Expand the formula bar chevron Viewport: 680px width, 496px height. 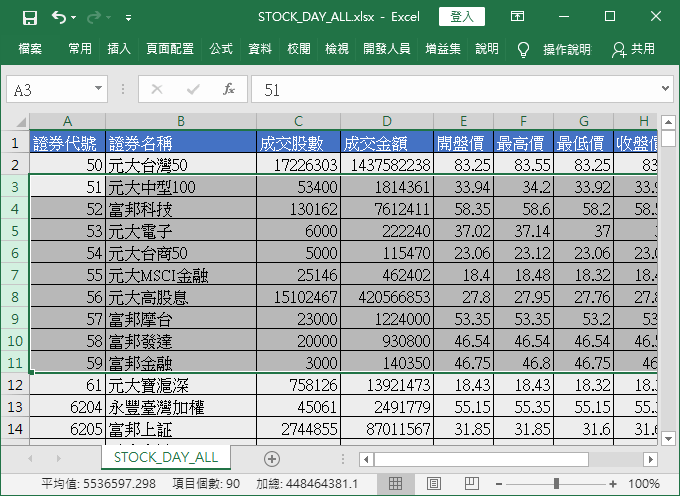[665, 88]
